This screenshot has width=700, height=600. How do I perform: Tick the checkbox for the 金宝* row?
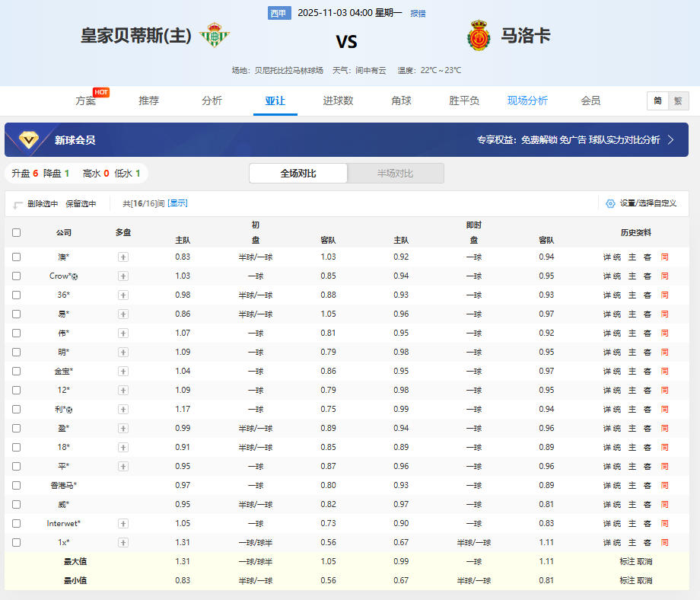click(17, 372)
